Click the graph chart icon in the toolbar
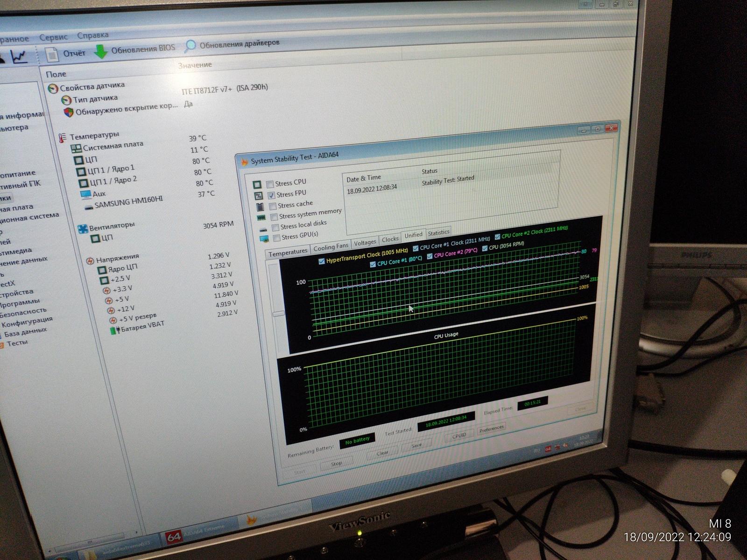Screen dimensions: 747x560 [x=19, y=56]
